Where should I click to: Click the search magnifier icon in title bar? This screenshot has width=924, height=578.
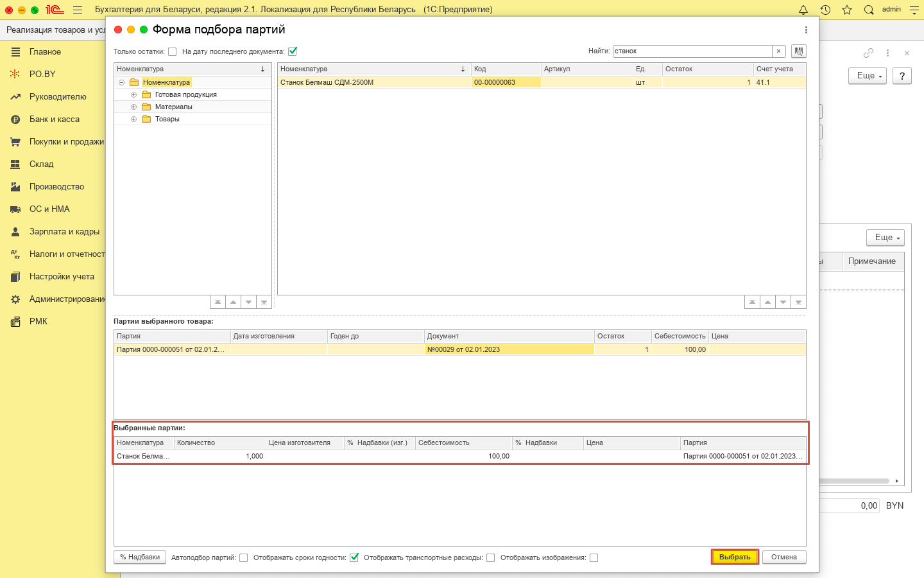869,10
